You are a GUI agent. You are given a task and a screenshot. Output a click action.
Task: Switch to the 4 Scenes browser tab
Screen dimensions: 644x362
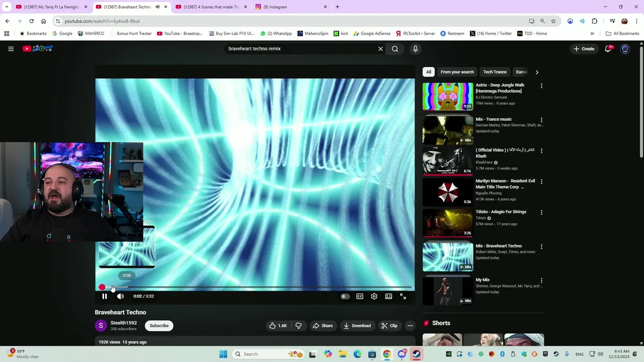click(x=211, y=7)
